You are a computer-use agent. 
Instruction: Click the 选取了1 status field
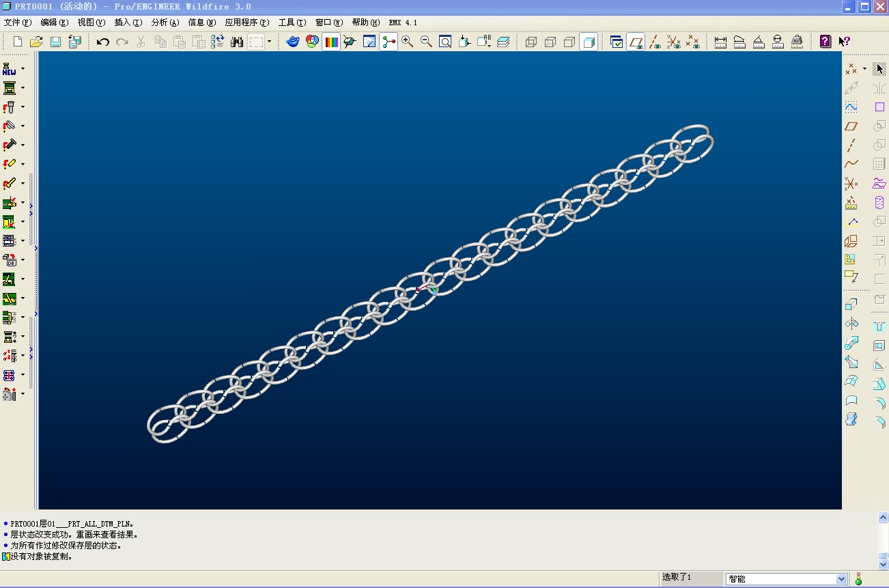pyautogui.click(x=690, y=578)
